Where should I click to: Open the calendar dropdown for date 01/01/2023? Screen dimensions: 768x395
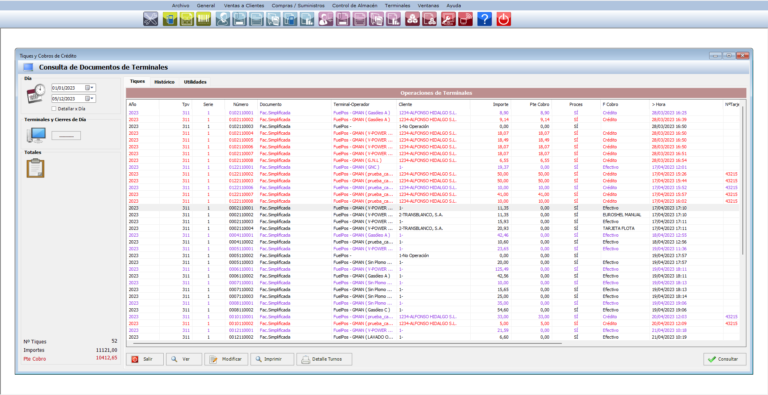coord(90,88)
